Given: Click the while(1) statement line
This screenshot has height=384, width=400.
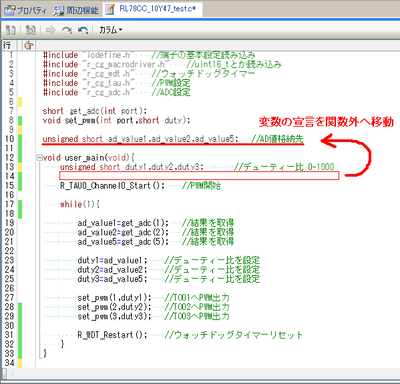Looking at the screenshot, I should 80,204.
